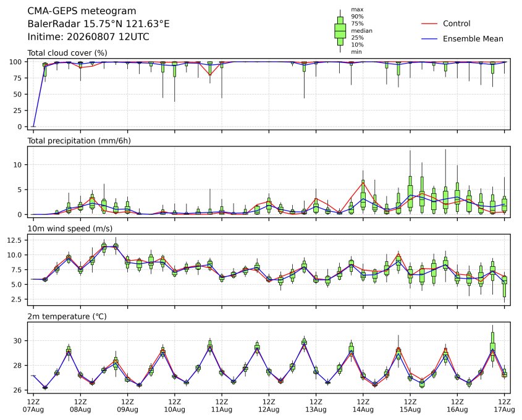Click the '12Z 17Aug' time axis label

[x=504, y=406]
